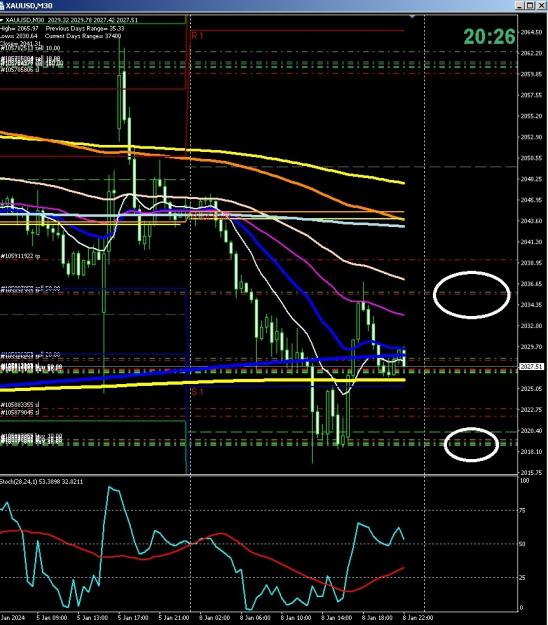Click the 5 Jan 17:00 time axis label
This screenshot has height=625, width=548.
134,618
